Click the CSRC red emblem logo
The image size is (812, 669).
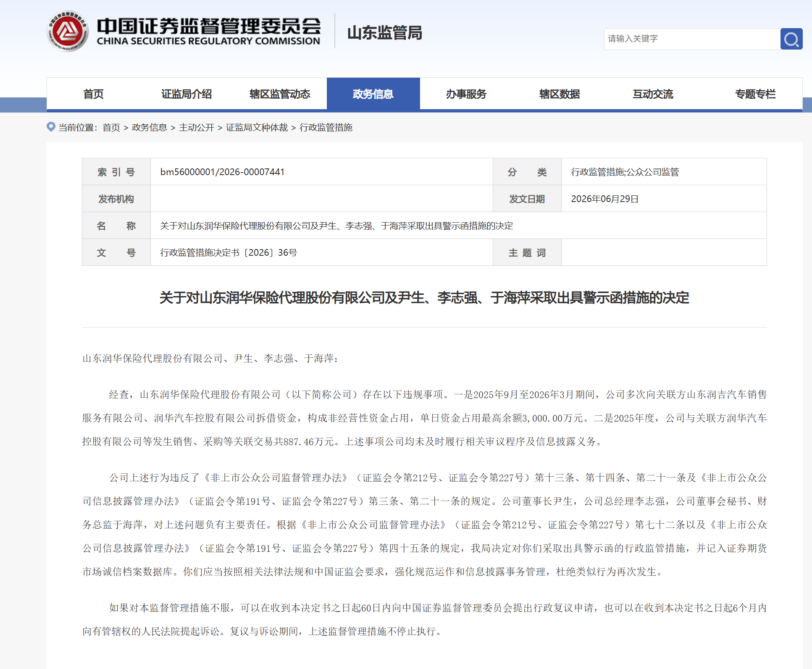tap(68, 31)
